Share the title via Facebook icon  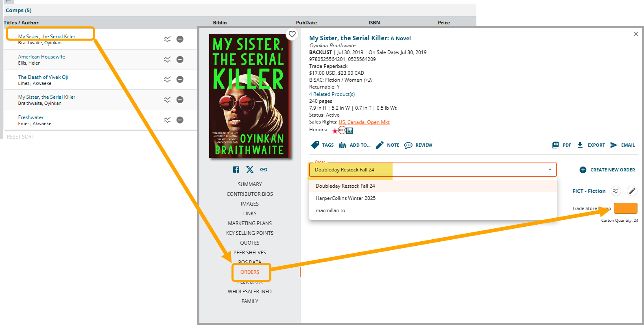[x=236, y=170]
